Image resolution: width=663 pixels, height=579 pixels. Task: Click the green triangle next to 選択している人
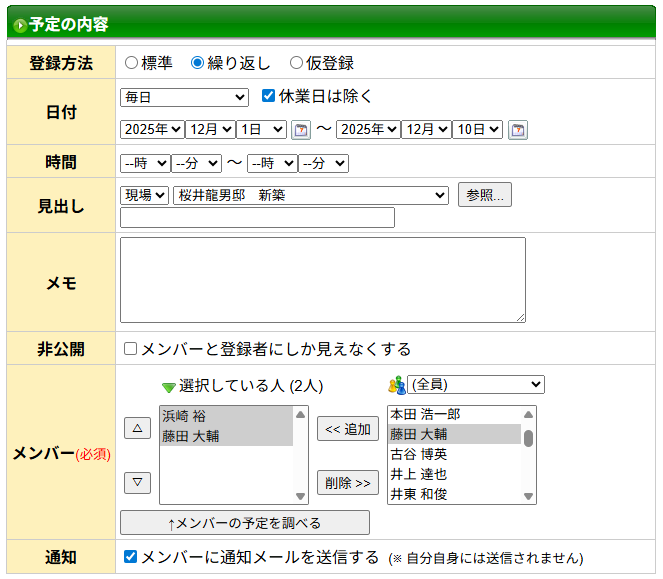[168, 387]
